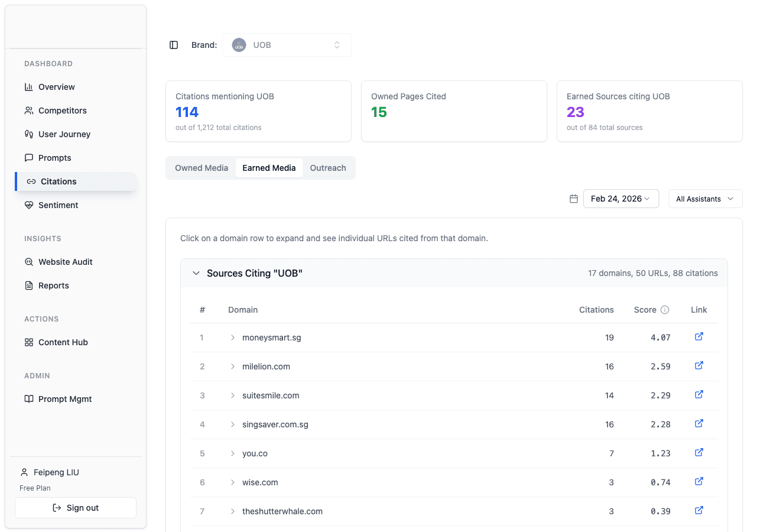Open Website Audit under Insights
757x532 pixels.
pos(65,262)
